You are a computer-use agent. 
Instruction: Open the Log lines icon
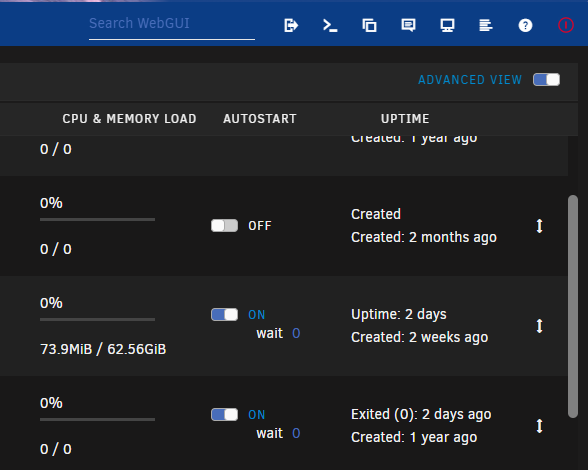[486, 26]
